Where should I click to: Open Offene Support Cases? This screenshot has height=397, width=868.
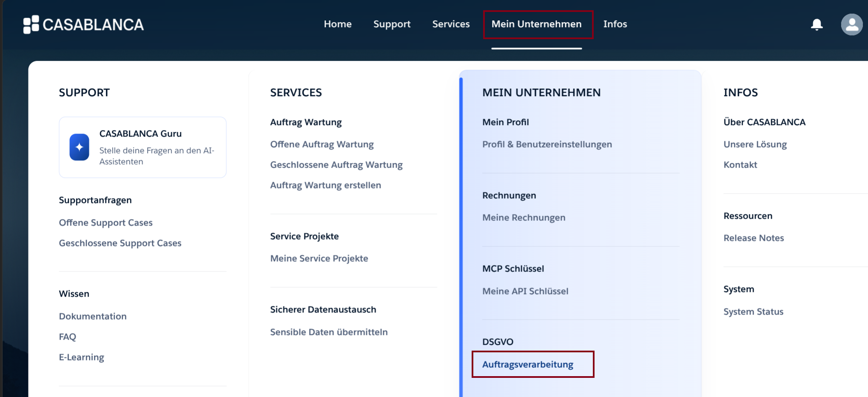tap(105, 223)
